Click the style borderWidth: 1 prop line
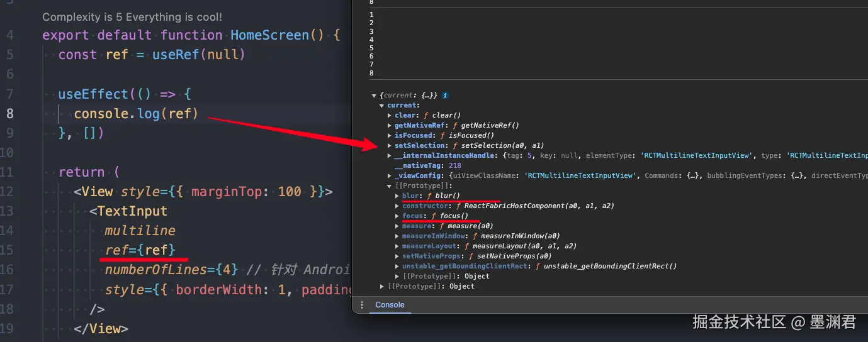Image resolution: width=868 pixels, height=342 pixels. (x=228, y=290)
